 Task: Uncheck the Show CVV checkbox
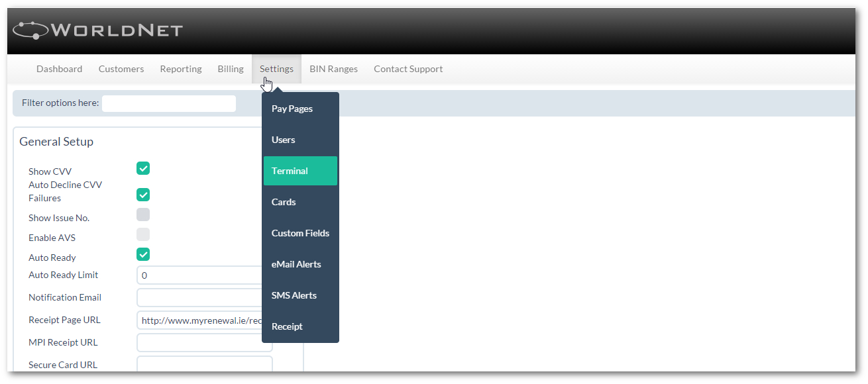pos(143,168)
